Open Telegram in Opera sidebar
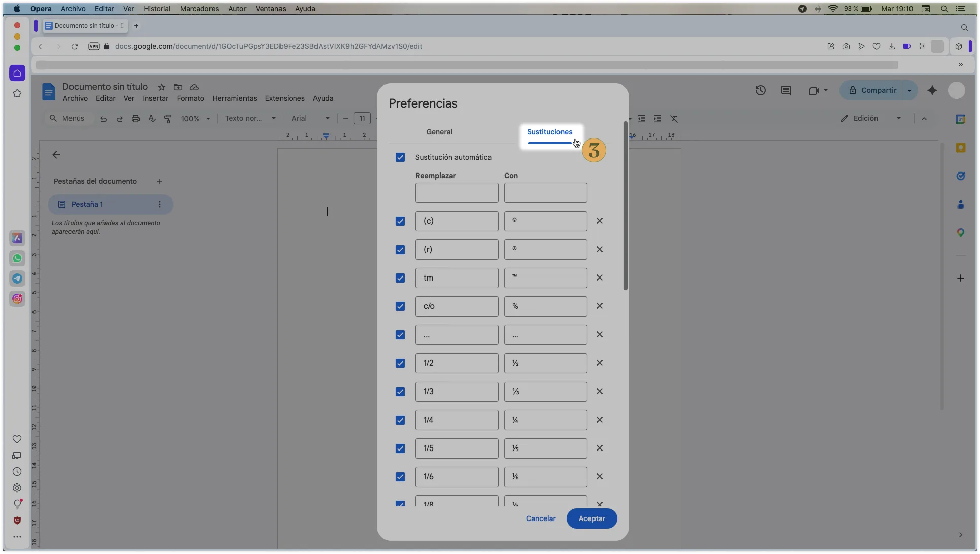The width and height of the screenshot is (980, 554). tap(17, 279)
